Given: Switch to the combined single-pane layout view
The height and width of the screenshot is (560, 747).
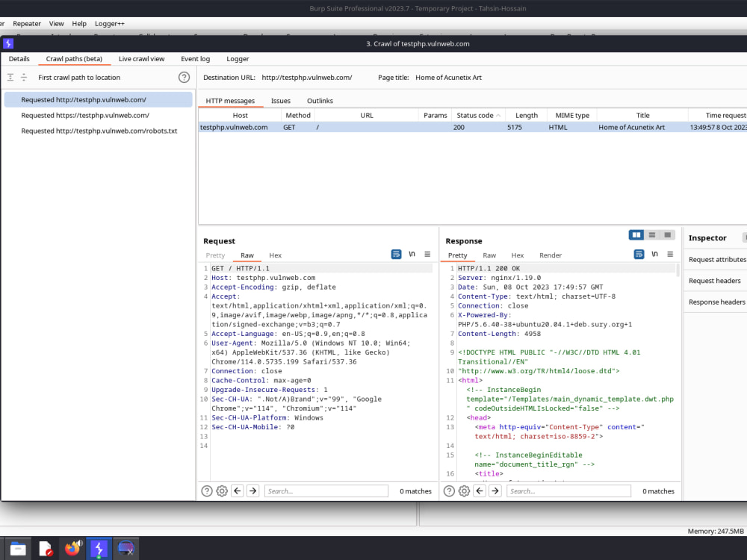Looking at the screenshot, I should tap(667, 235).
